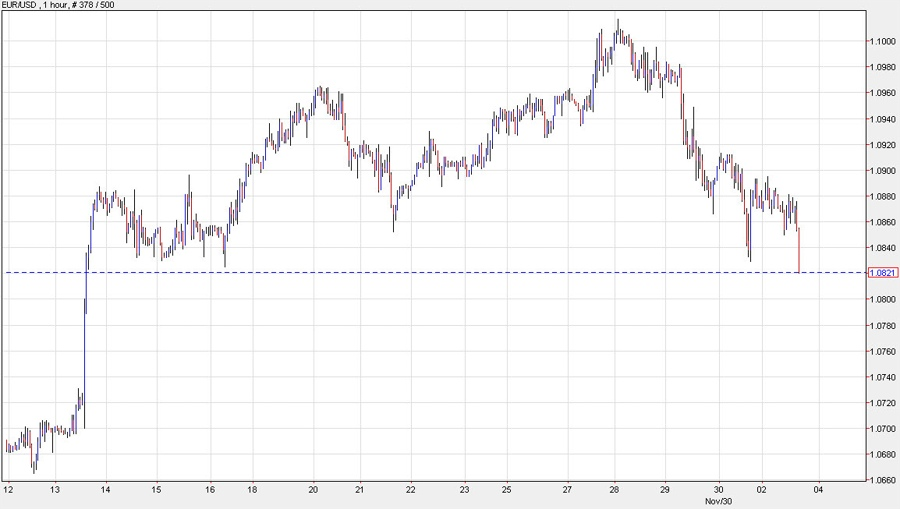Click the last red candle at 1.0821
The height and width of the screenshot is (509, 900).
[x=799, y=250]
